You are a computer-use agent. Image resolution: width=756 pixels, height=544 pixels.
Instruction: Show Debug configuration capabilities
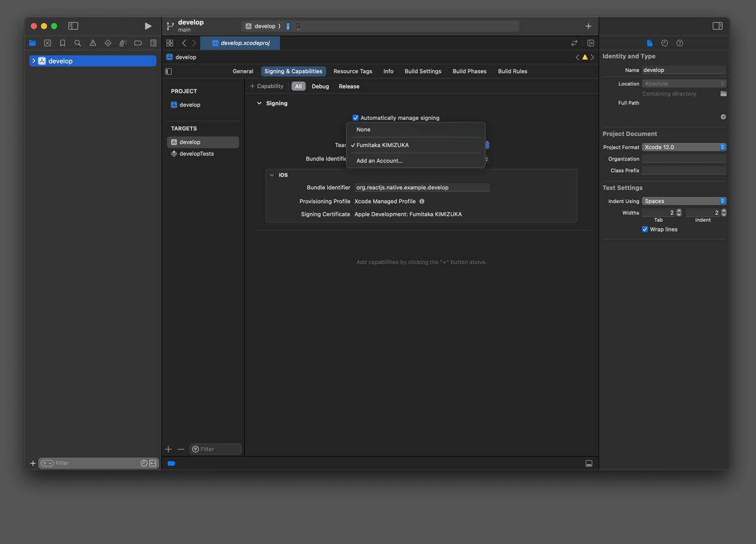[x=321, y=86]
